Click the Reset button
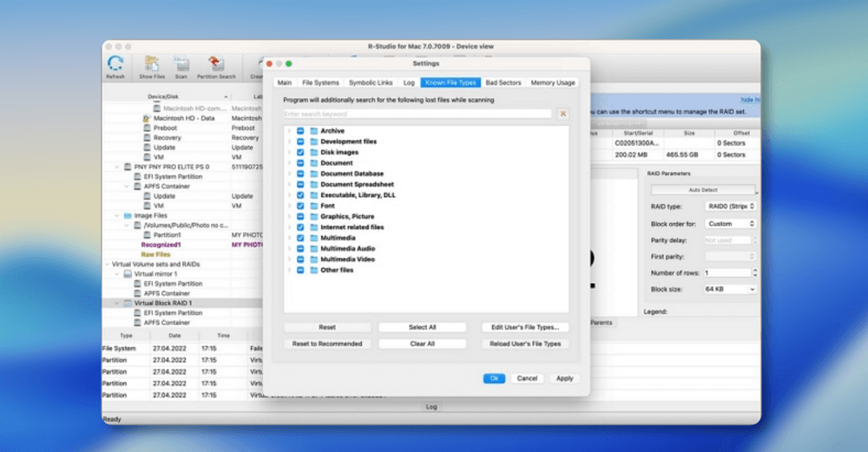Viewport: 868px width, 452px height. 327,328
